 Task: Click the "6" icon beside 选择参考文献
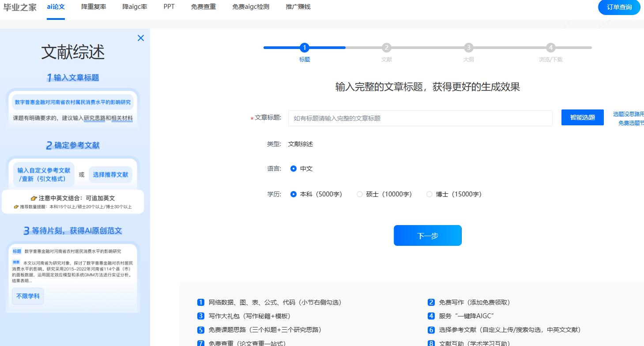(x=431, y=330)
